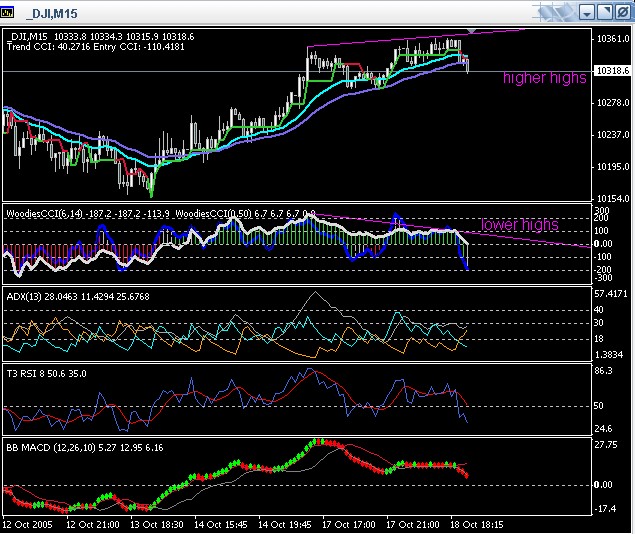635x534 pixels.
Task: Click the 57.4171 ADX scale value
Action: (x=611, y=294)
